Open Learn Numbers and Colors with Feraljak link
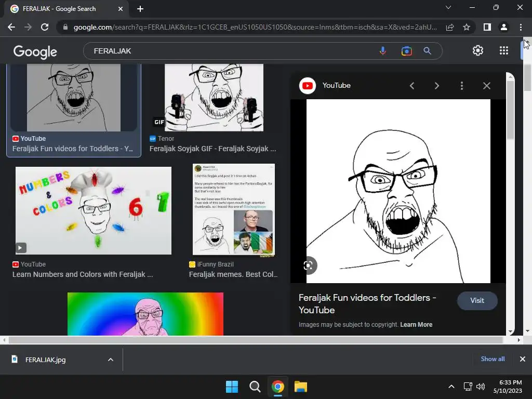The width and height of the screenshot is (532, 399). click(83, 274)
